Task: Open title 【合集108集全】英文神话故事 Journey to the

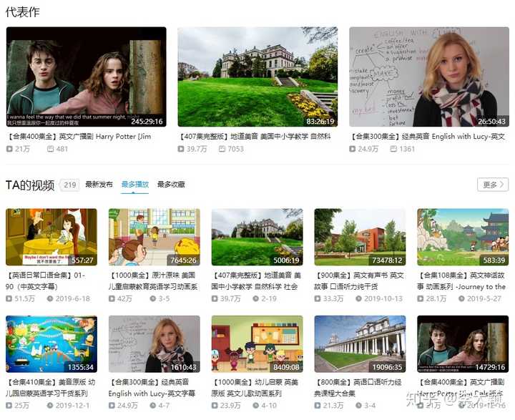Action: click(x=461, y=281)
